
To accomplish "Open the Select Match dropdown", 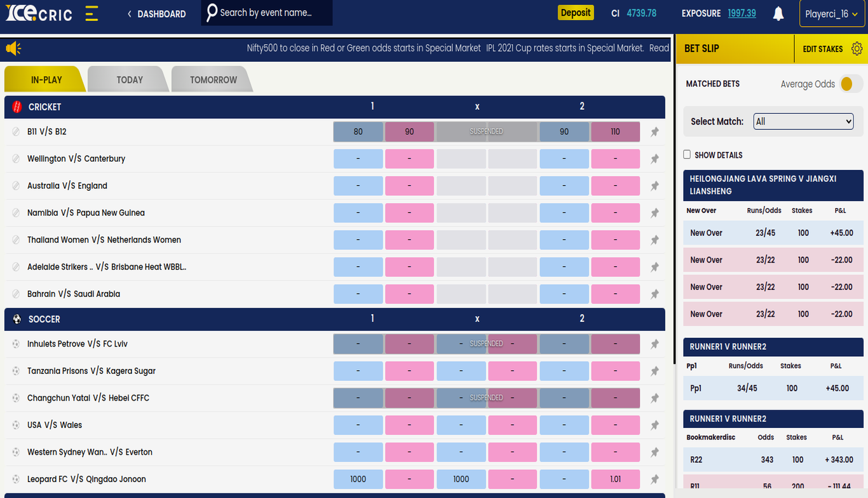I will 804,121.
